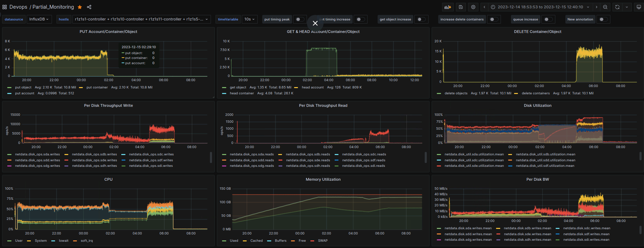Shift time range backward
The image size is (644, 248).
coord(485,7)
